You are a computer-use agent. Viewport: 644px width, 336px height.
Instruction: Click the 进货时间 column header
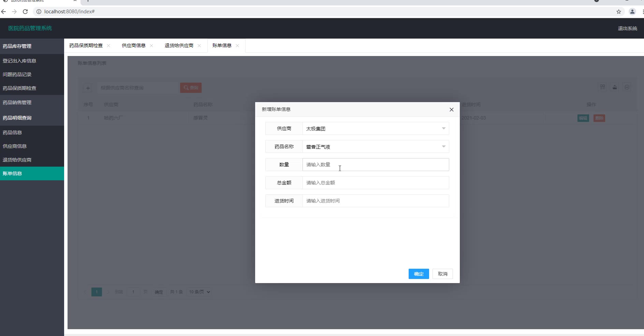(x=471, y=104)
